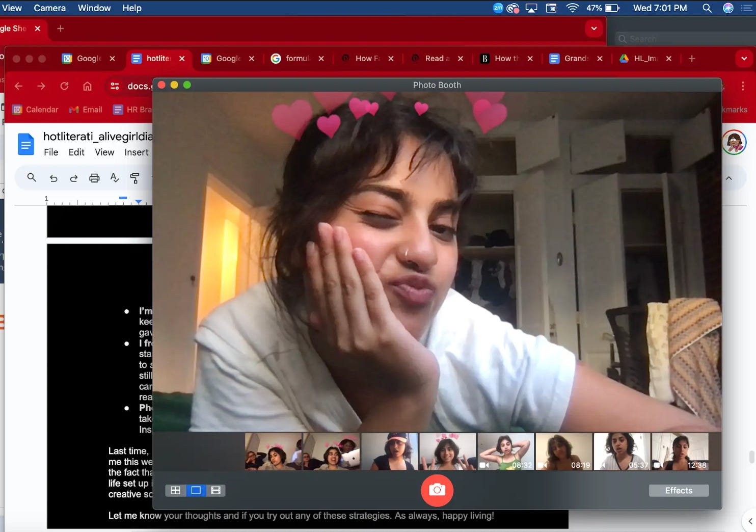This screenshot has height=532, width=756.
Task: Open site settings from the address bar
Action: (x=115, y=86)
